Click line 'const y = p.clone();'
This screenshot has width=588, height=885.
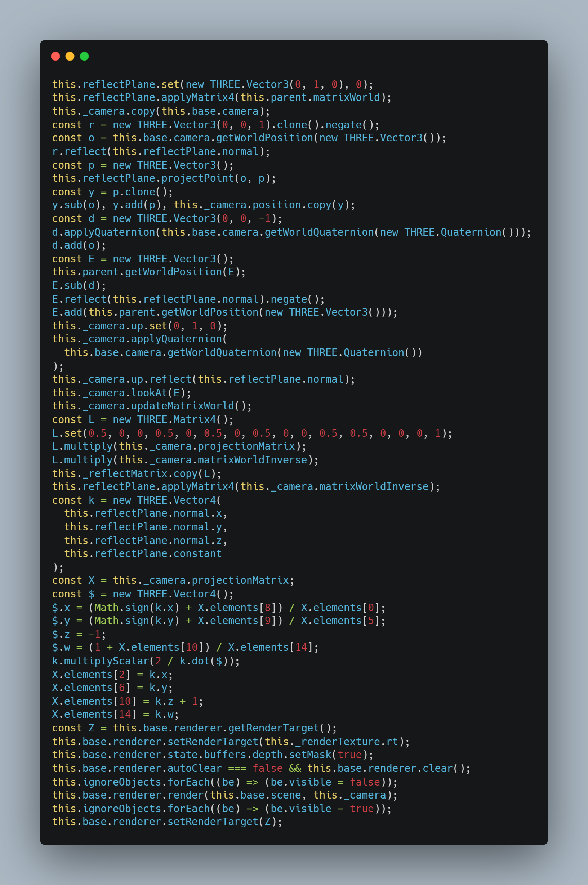[112, 192]
